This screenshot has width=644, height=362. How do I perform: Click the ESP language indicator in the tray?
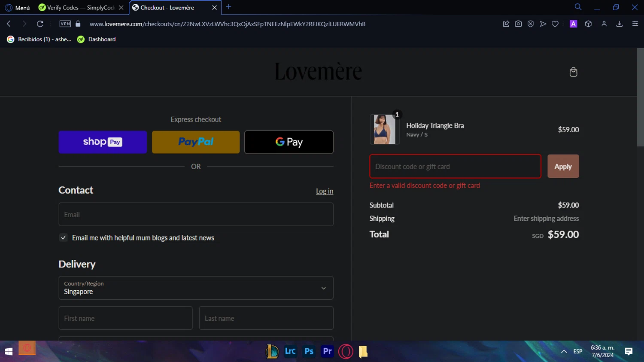pos(578,351)
